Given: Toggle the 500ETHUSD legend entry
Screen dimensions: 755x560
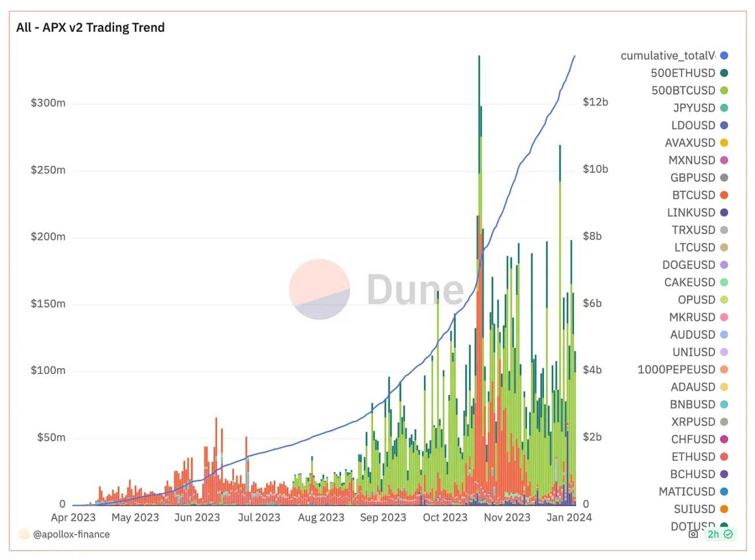Looking at the screenshot, I should 689,73.
